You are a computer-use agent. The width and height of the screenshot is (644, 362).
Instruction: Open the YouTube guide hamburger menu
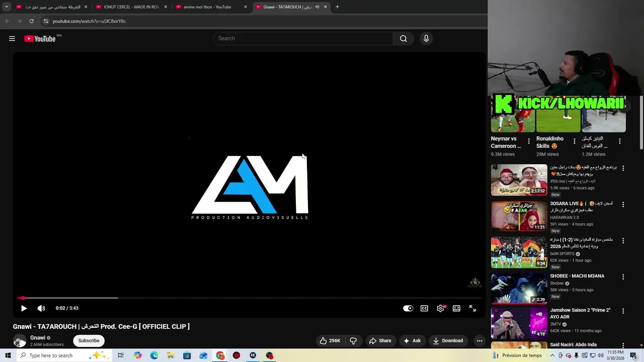point(12,39)
